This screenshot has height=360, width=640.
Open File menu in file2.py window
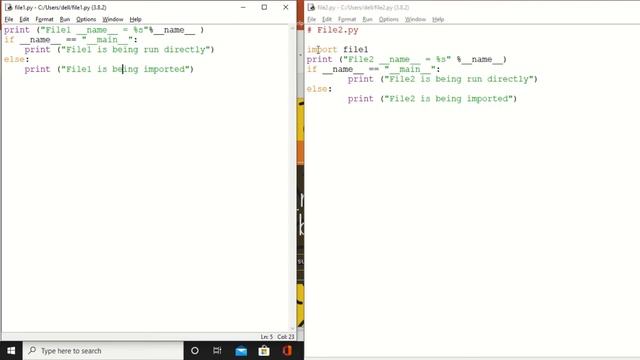coord(311,19)
